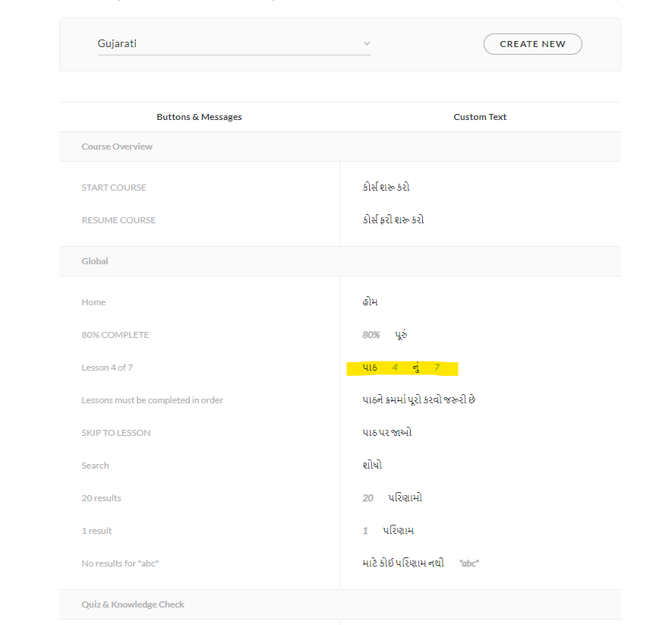Viewport: 672px width, 625px height.
Task: Edit the lessons-must-be-completed-in-order translation
Action: (x=419, y=400)
